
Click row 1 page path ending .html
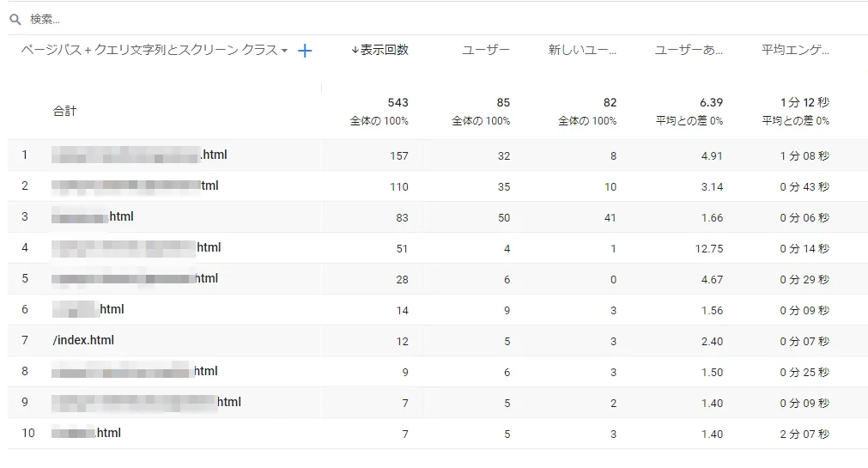point(139,155)
